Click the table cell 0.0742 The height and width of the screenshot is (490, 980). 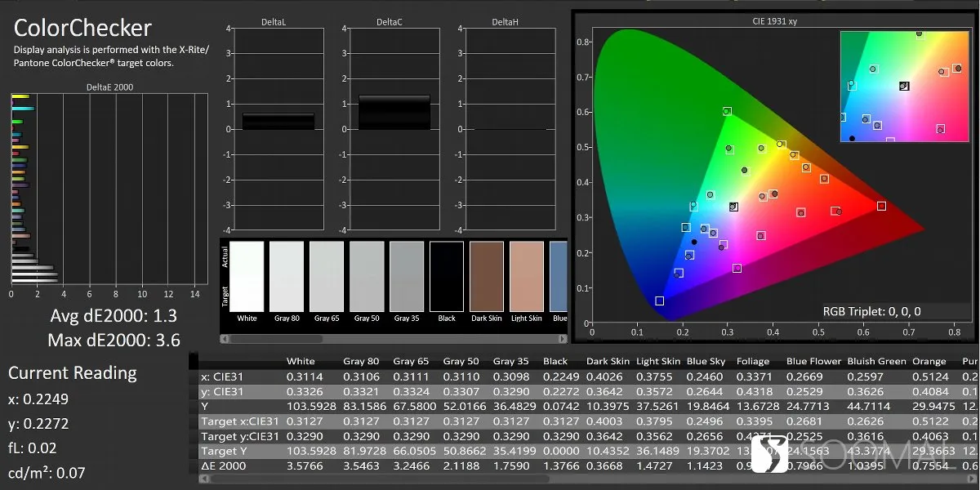click(560, 406)
